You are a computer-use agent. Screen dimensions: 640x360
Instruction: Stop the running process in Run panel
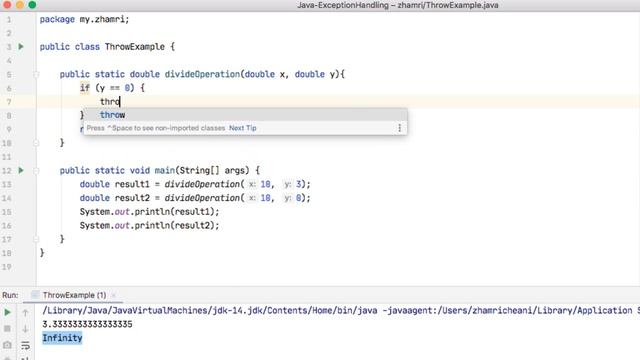click(x=7, y=329)
